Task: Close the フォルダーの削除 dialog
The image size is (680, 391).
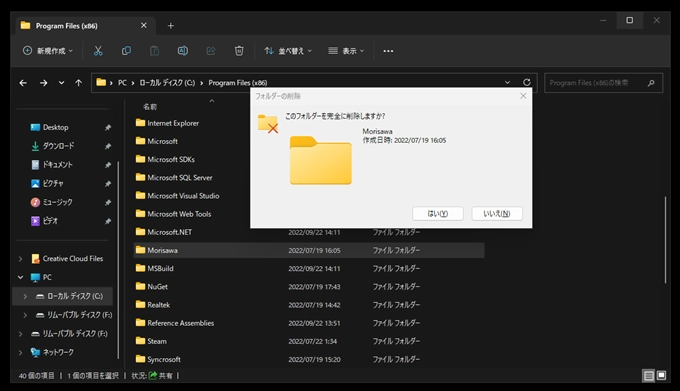Action: point(523,96)
